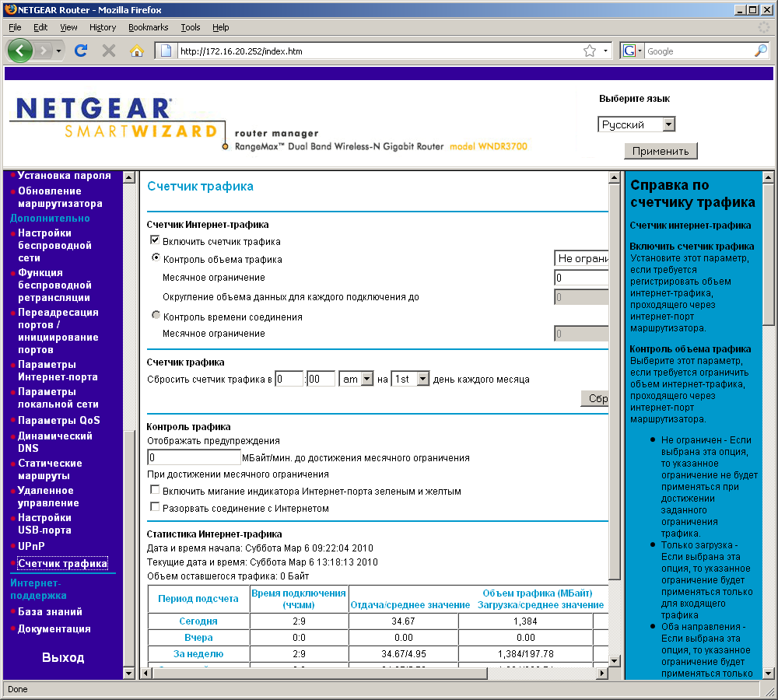Click the Применить button
The image size is (778, 700).
[661, 151]
